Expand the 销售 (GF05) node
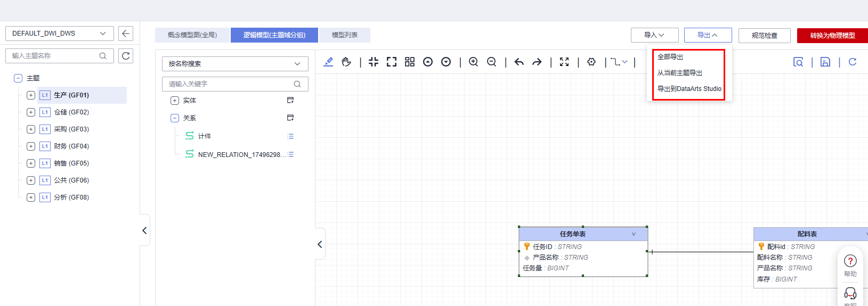The height and width of the screenshot is (306, 868). pyautogui.click(x=31, y=163)
